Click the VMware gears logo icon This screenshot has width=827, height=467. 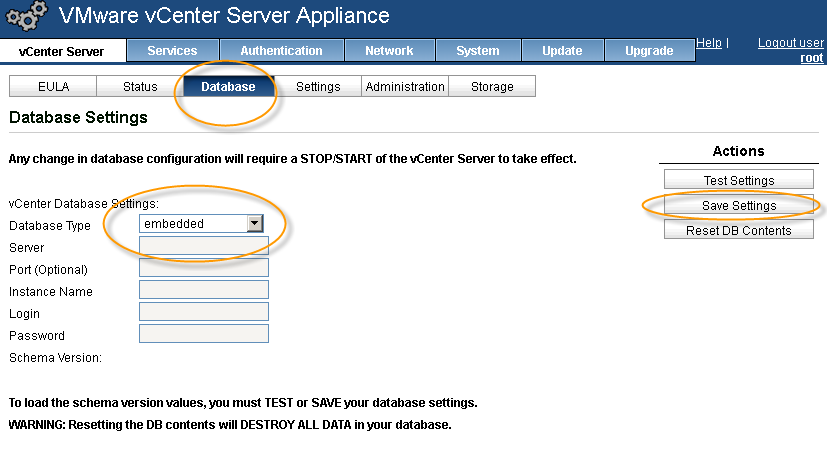26,16
